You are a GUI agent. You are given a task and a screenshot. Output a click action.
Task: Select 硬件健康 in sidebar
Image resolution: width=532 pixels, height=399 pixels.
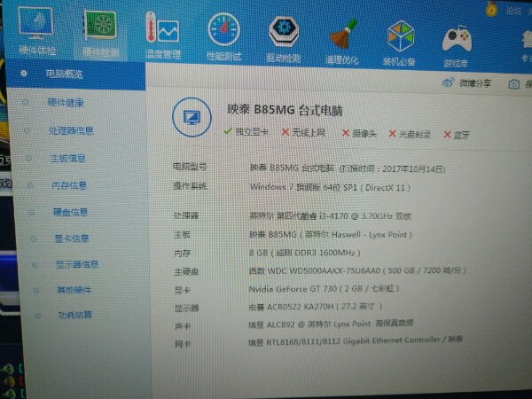coord(66,103)
